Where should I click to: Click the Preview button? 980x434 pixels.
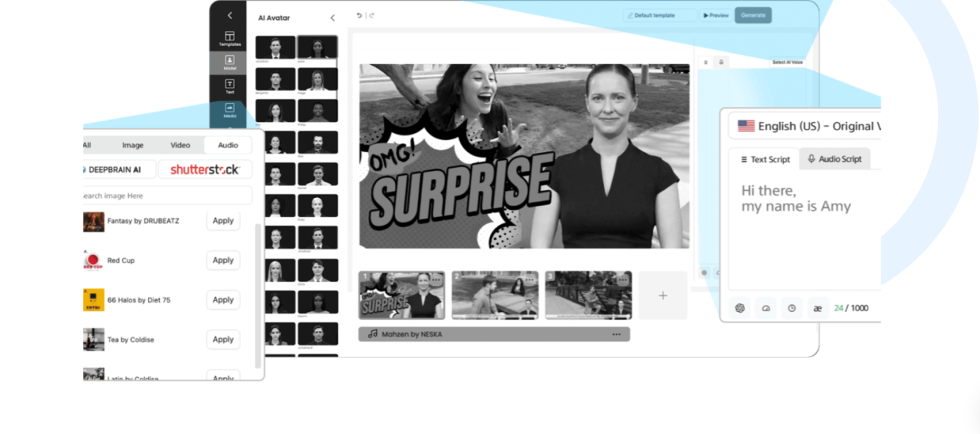716,15
